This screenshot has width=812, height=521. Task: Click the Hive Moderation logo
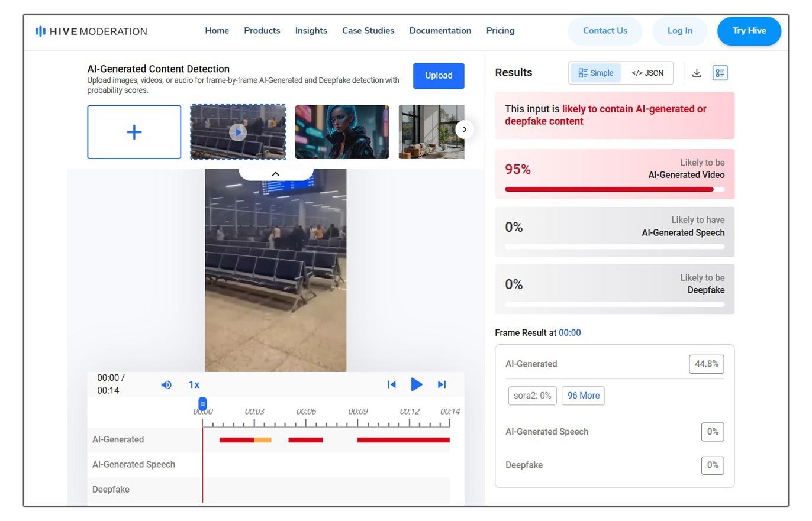[91, 31]
